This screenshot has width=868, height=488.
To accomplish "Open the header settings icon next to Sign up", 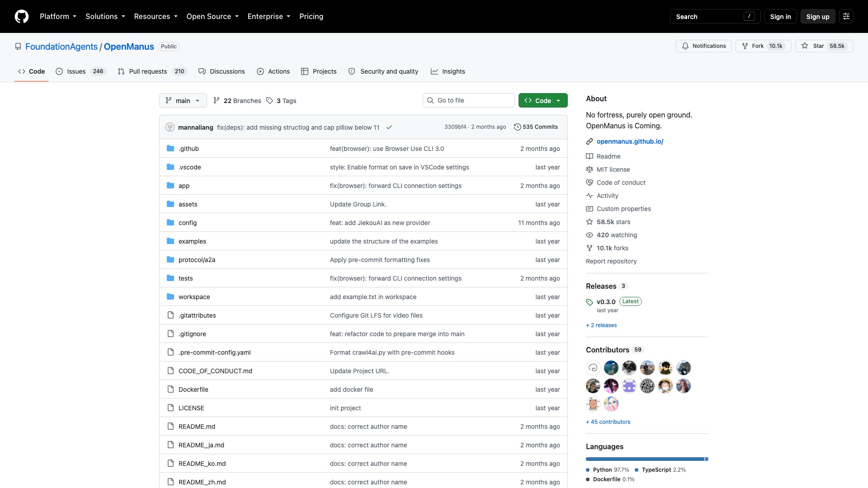I will (x=846, y=16).
